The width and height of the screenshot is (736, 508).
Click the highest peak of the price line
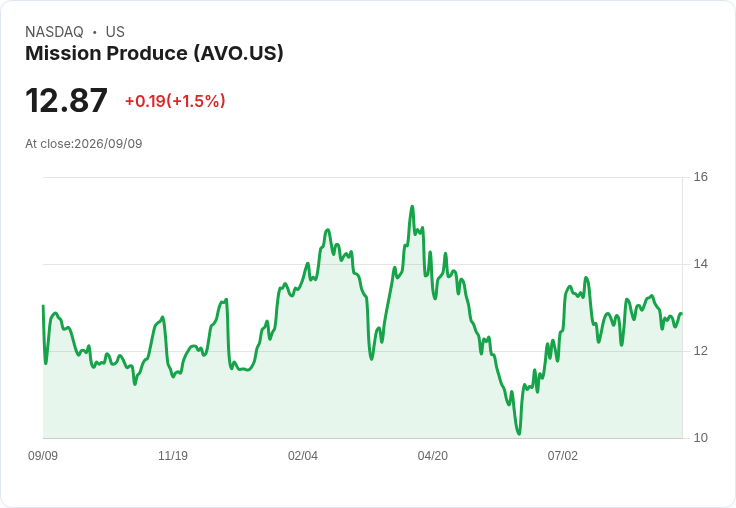pos(412,207)
